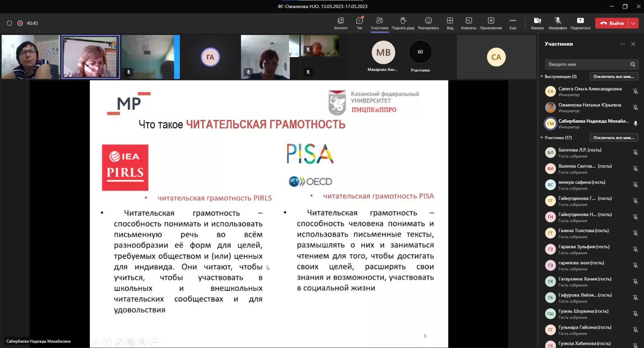Open the dropdown arrow next to Leave

pos(634,23)
